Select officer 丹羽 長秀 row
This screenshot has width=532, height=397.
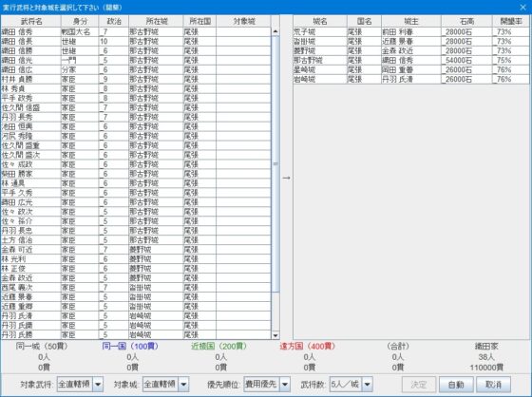[x=136, y=118]
